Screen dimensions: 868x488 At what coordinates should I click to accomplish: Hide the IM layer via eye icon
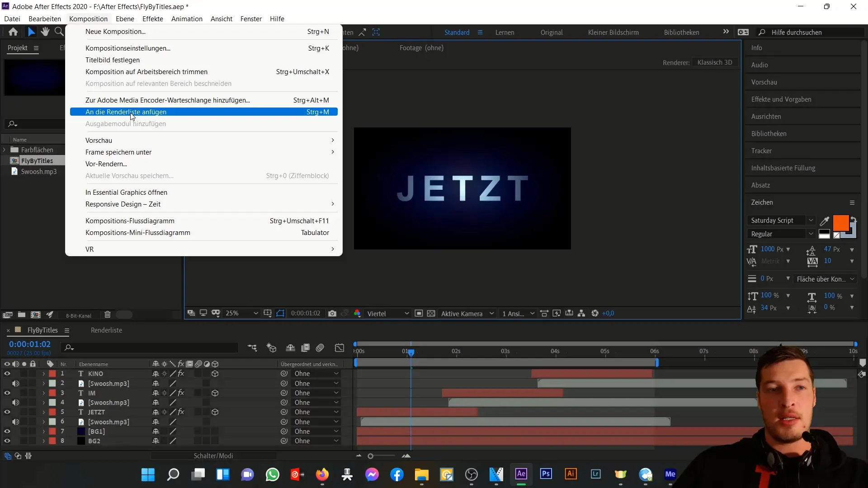coord(7,393)
